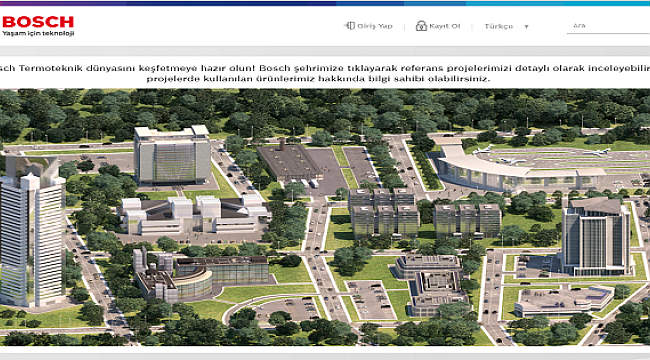Open the Giriş Yap link
This screenshot has height=360, width=650.
point(375,26)
